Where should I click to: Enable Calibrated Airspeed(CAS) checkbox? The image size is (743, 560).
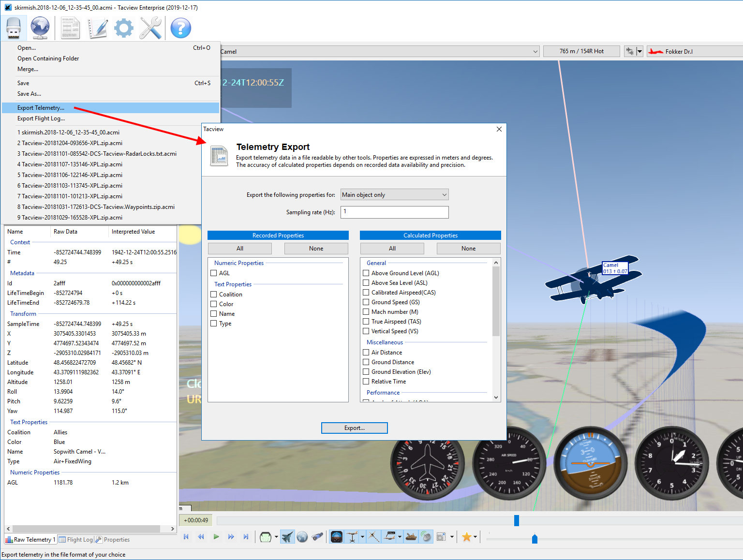366,293
